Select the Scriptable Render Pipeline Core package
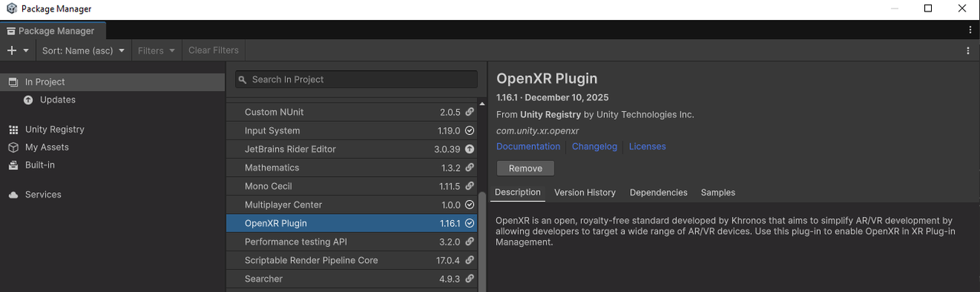 coord(351,261)
